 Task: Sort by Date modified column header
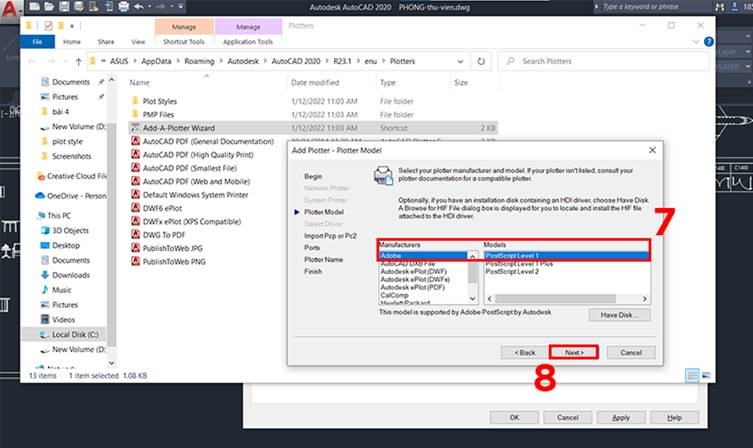[315, 83]
